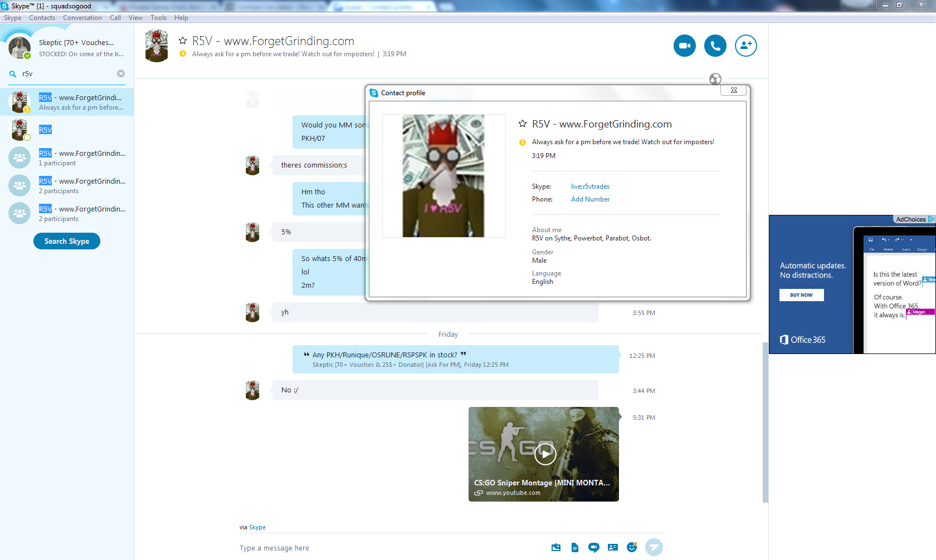The height and width of the screenshot is (560, 936).
Task: Click the star in the Contact profile popup
Action: pyautogui.click(x=523, y=124)
